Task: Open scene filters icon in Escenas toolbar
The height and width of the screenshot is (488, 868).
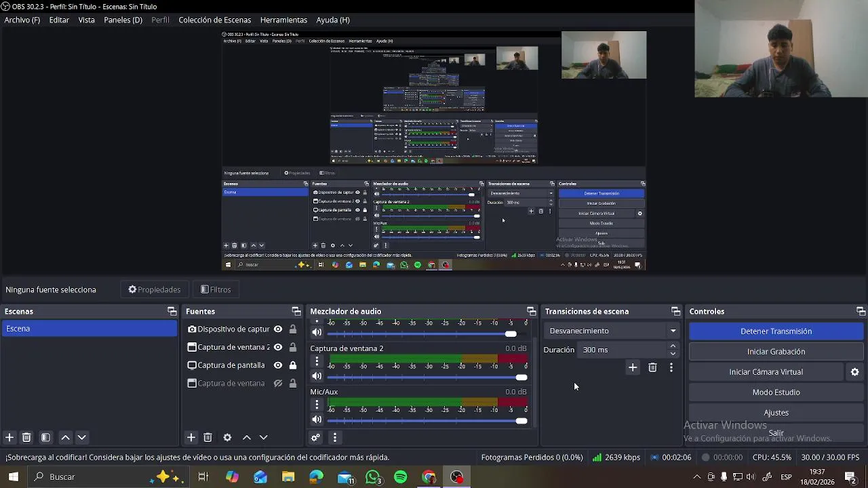Action: (45, 438)
